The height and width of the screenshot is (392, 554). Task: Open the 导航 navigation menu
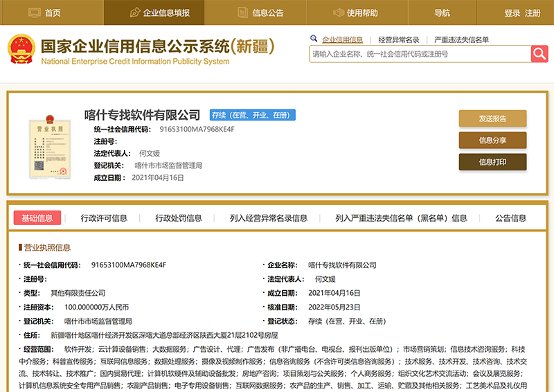click(442, 12)
